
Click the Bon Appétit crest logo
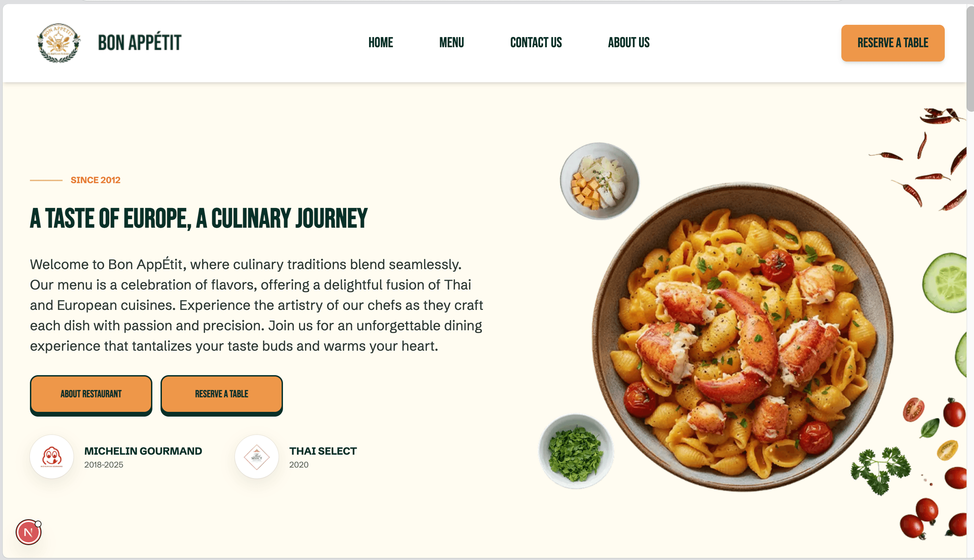58,43
